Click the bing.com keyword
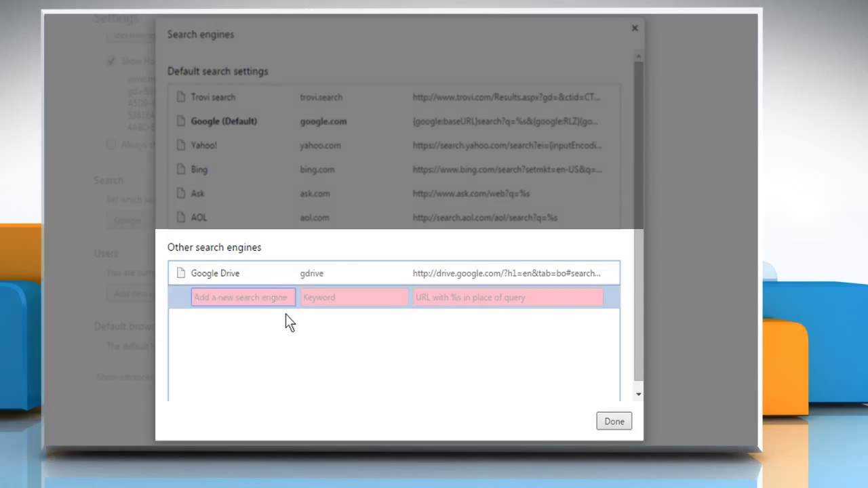Screen dimensions: 868x488 pyautogui.click(x=317, y=169)
